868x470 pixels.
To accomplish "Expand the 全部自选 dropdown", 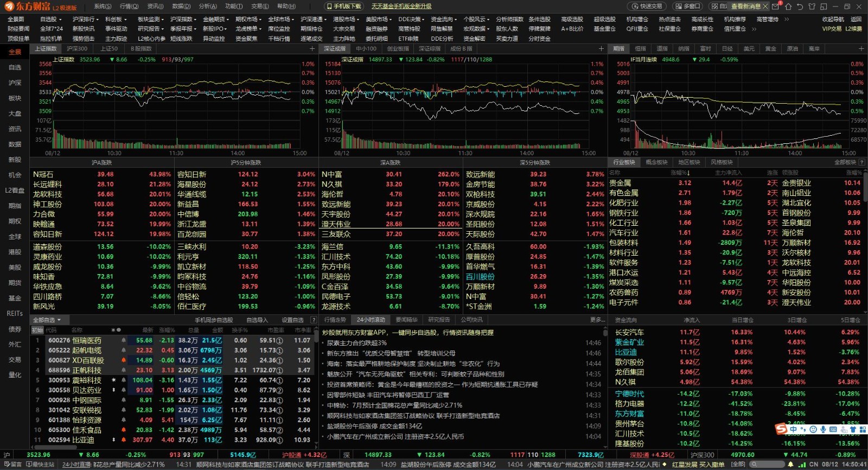I will click(47, 320).
